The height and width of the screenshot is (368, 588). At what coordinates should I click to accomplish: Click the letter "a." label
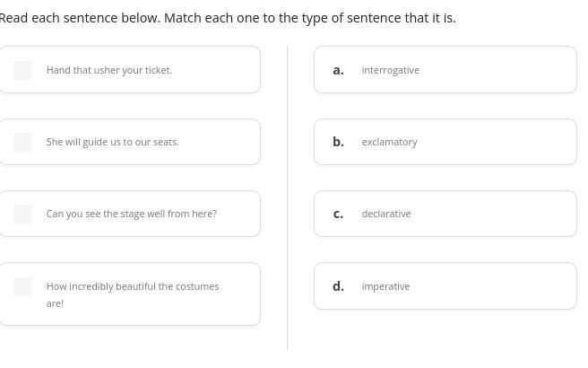point(338,70)
